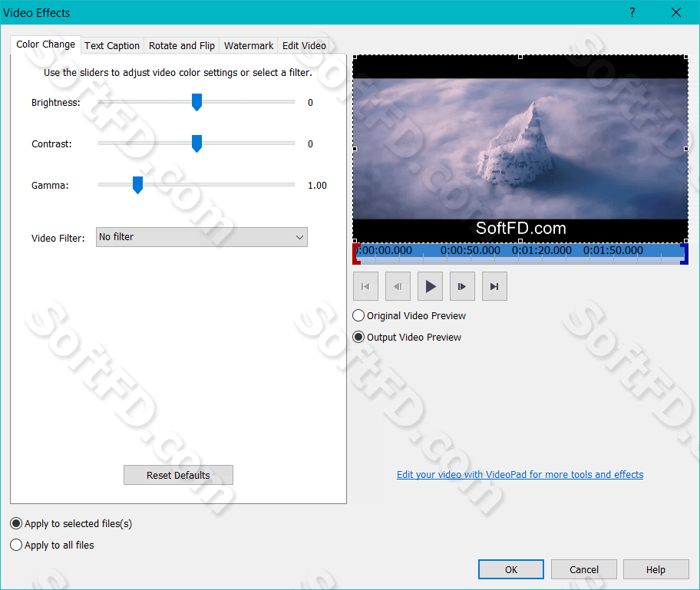The image size is (700, 590).
Task: Click the Gamma value 1.00
Action: 317,185
